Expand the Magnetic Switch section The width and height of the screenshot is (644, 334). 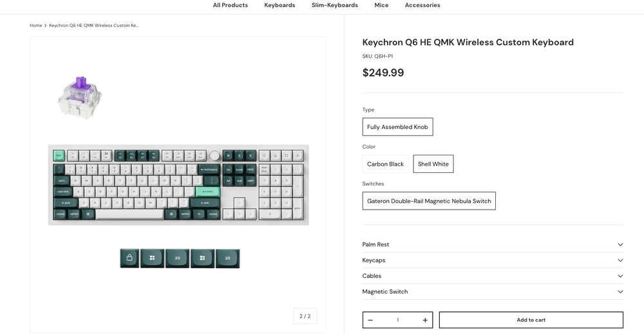493,291
